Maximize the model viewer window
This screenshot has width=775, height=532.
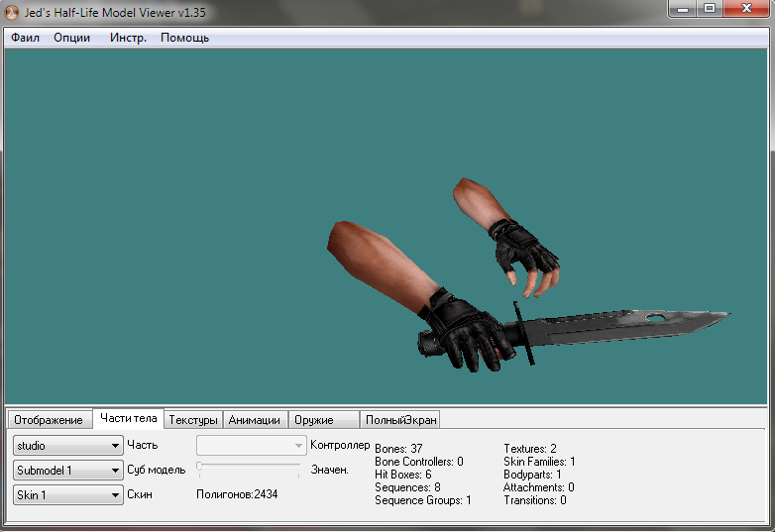point(710,8)
